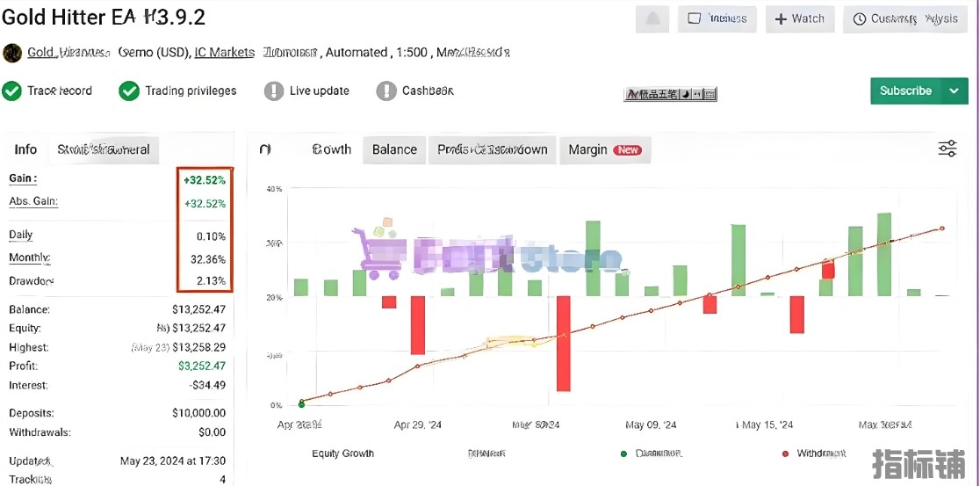Click the Cashback warning icon
Screen dimensions: 980x486
tap(386, 91)
